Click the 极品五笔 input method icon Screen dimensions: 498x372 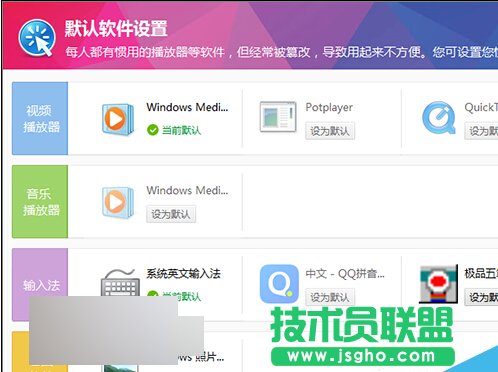[x=438, y=284]
